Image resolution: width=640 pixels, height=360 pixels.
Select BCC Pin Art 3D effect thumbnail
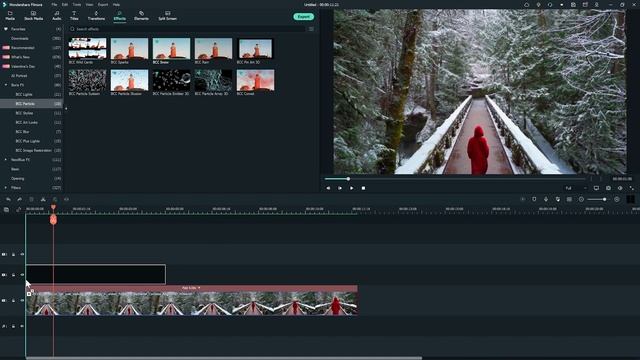pyautogui.click(x=255, y=49)
